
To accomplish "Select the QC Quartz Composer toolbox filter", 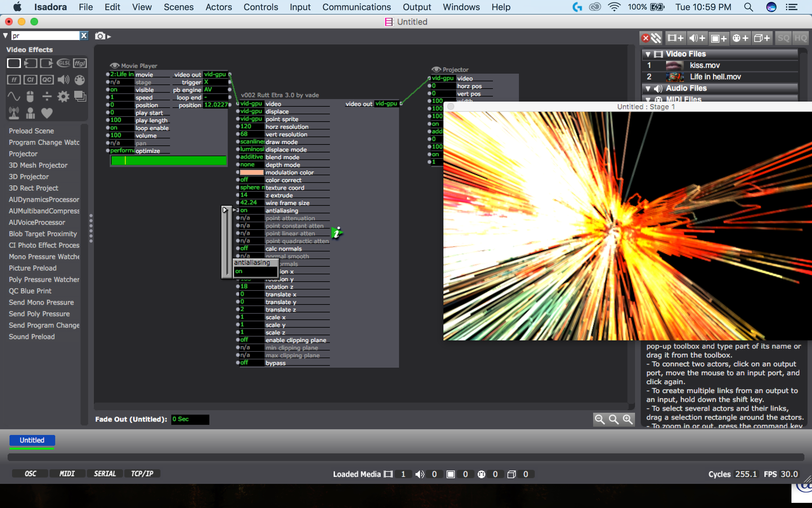I will pyautogui.click(x=47, y=80).
